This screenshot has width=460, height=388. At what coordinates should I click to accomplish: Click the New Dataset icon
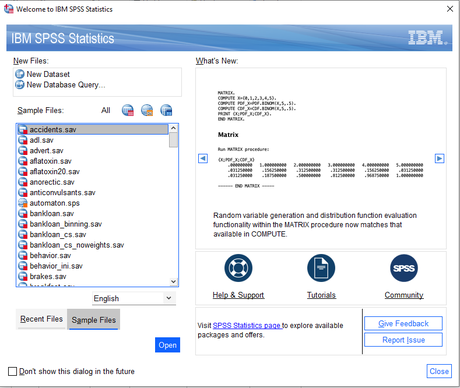pos(20,74)
